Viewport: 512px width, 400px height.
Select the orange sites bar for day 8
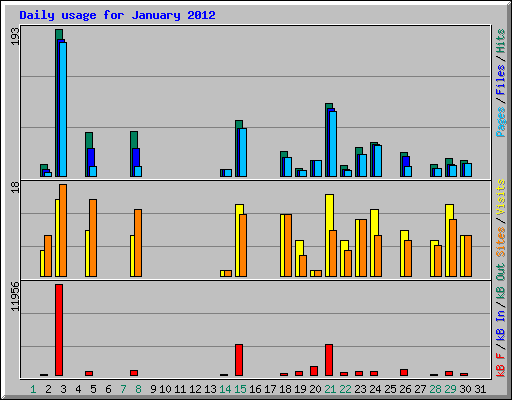[138, 243]
